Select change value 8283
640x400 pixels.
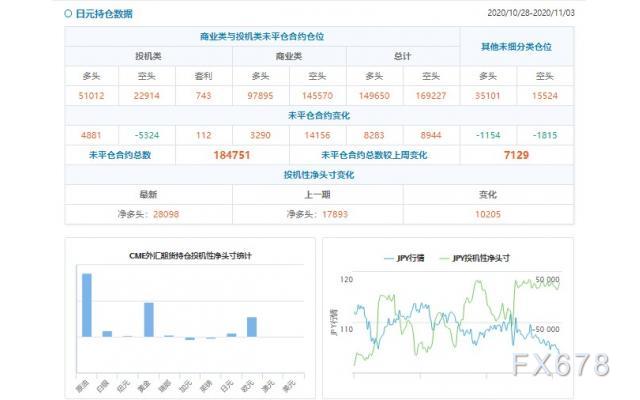(x=374, y=135)
